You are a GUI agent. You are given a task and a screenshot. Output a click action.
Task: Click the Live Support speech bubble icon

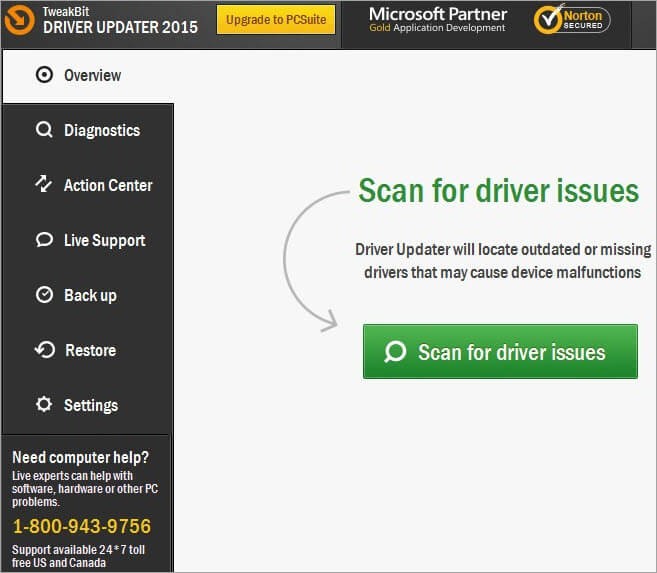[44, 240]
